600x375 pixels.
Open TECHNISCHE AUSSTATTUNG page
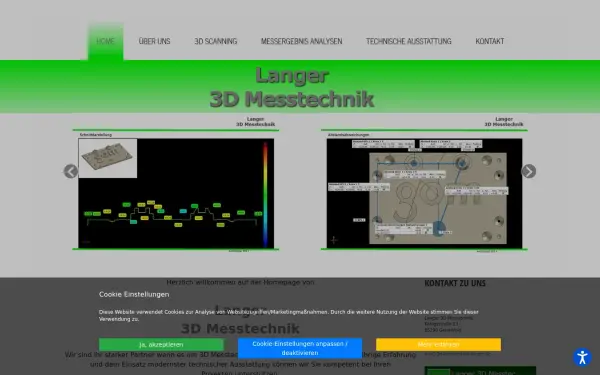point(409,41)
